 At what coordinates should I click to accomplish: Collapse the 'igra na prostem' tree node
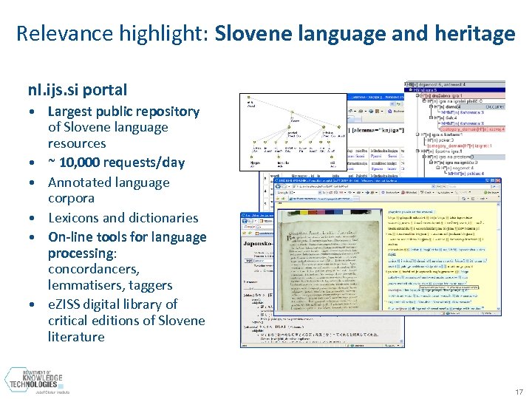(x=424, y=157)
